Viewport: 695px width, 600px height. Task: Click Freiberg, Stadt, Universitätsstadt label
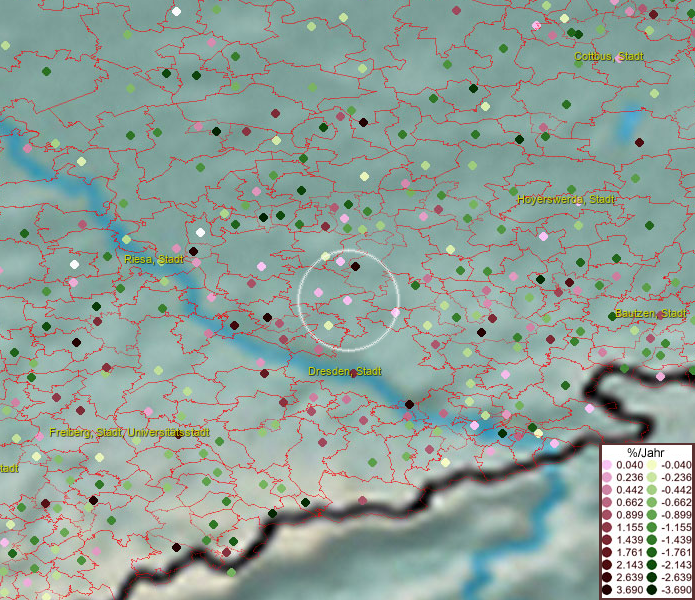(129, 432)
